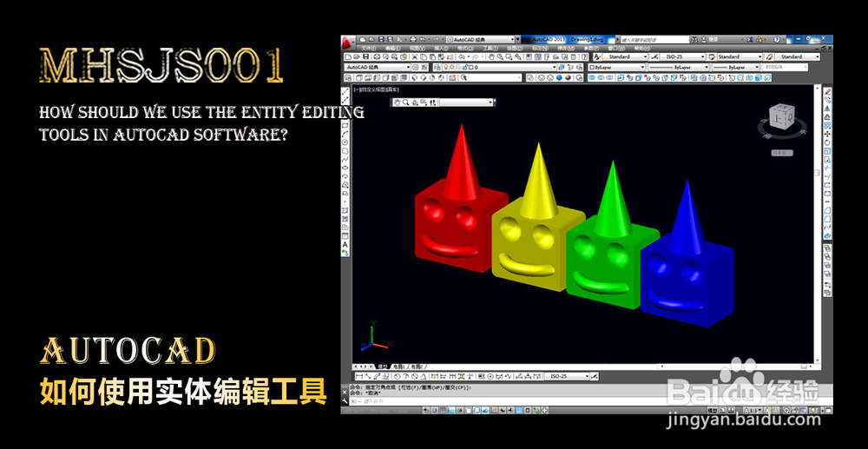Toggle Lineweight display in status bar

coord(510,410)
